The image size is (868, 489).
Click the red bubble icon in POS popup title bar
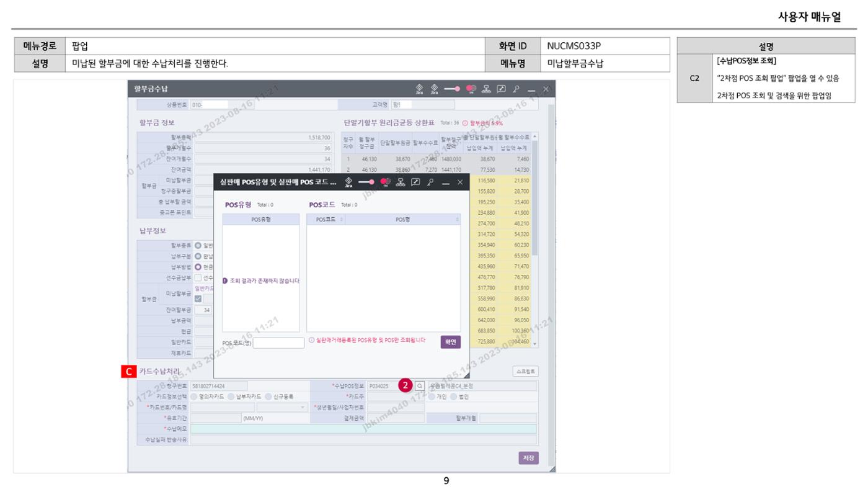(385, 182)
